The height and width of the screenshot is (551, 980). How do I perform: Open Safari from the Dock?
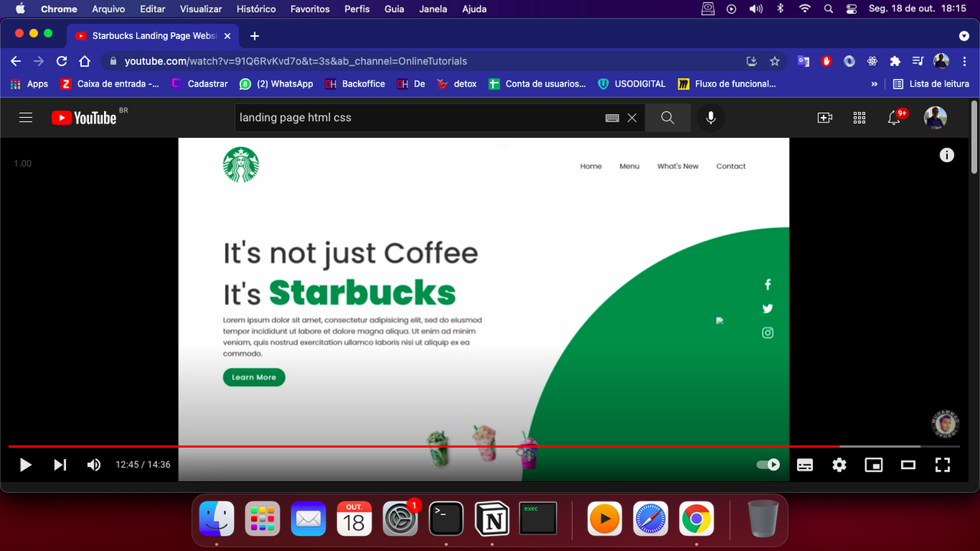pyautogui.click(x=651, y=520)
